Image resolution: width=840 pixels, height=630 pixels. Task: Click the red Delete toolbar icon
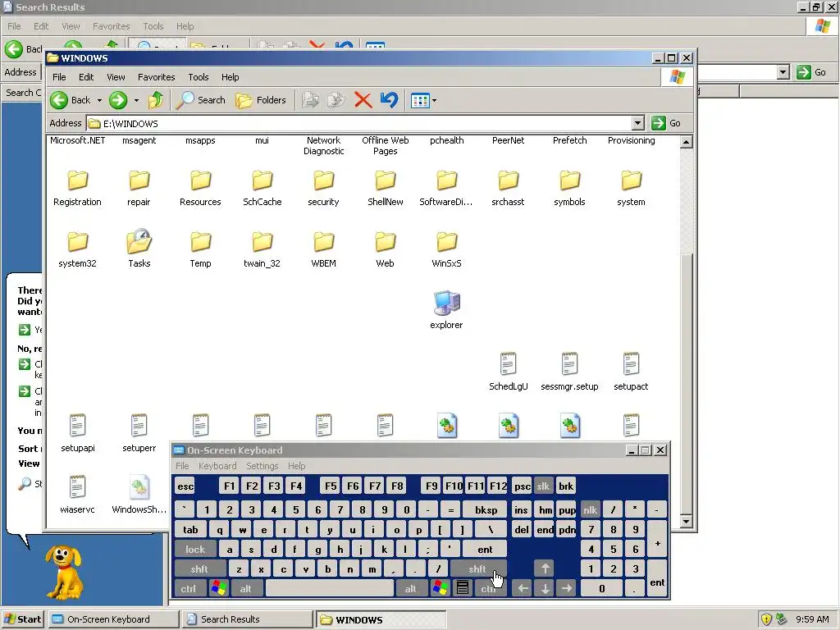click(363, 100)
